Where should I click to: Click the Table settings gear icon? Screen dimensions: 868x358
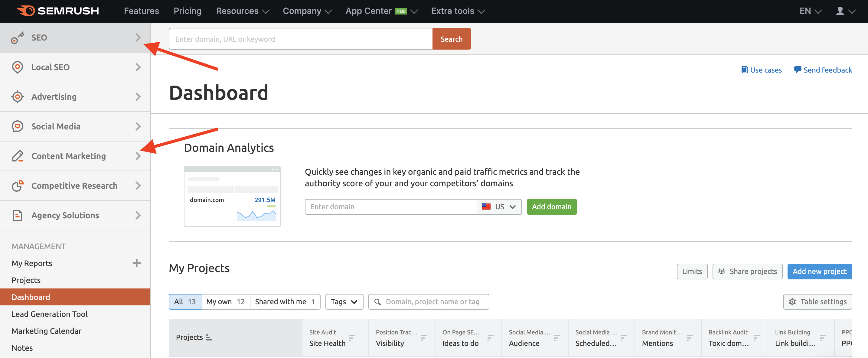pyautogui.click(x=792, y=302)
